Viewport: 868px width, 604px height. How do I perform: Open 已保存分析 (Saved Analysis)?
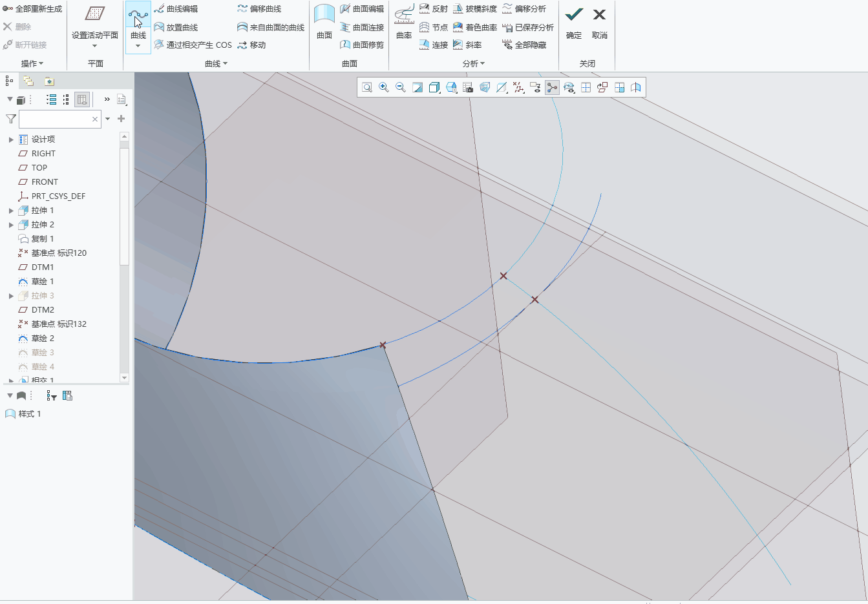(528, 27)
